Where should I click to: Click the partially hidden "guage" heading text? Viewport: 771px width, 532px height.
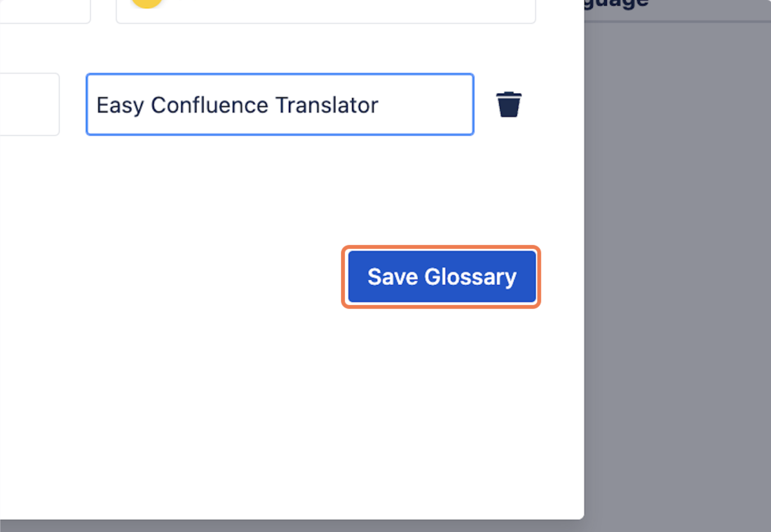tap(616, 4)
